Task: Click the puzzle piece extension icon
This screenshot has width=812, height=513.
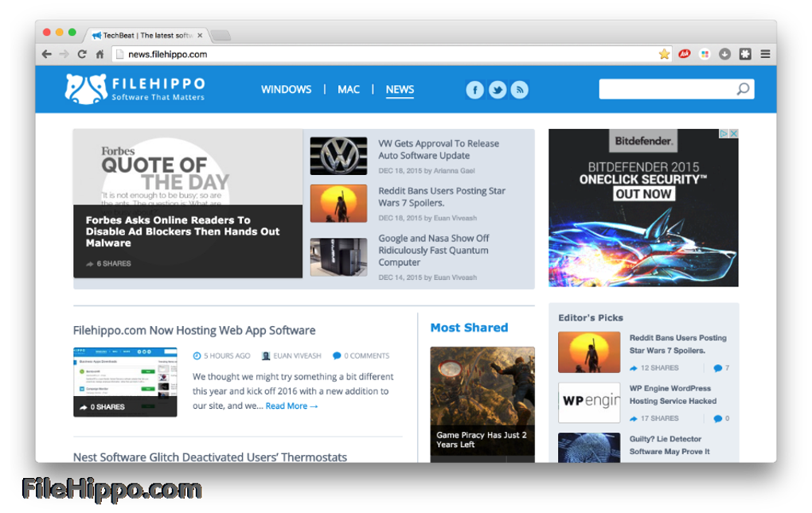Action: 745,54
